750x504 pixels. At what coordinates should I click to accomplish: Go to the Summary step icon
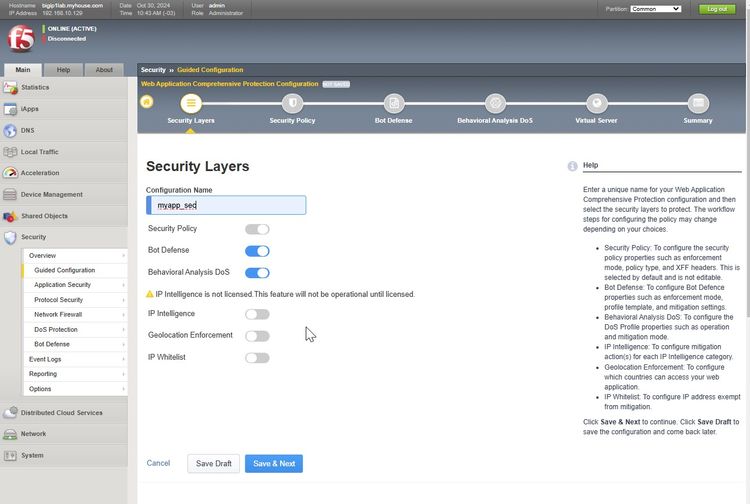point(698,103)
